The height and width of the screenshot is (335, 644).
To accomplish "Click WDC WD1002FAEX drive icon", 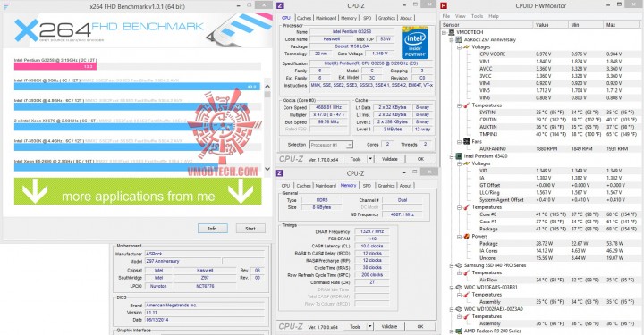I will [x=459, y=309].
